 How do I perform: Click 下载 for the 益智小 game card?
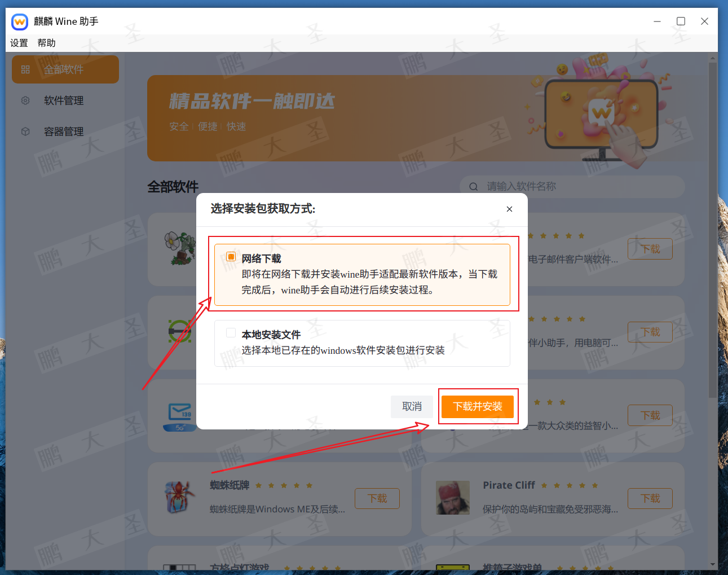tap(650, 415)
